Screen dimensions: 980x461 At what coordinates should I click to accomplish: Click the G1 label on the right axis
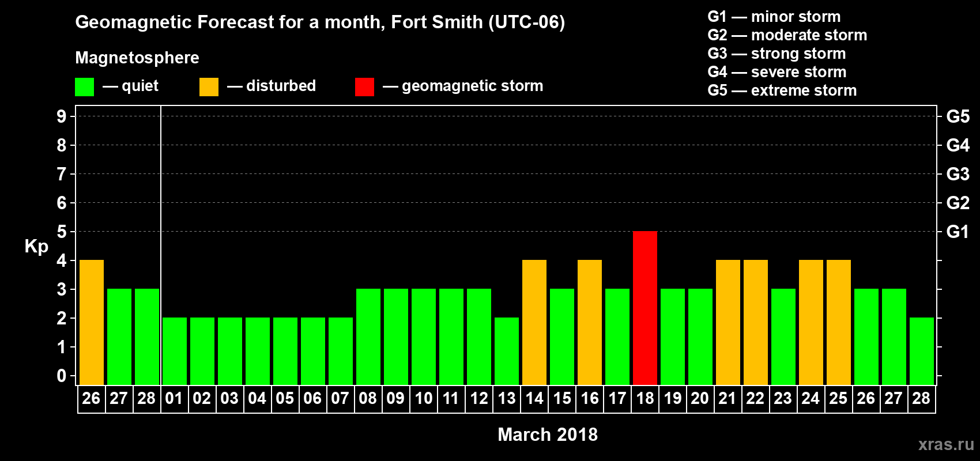click(x=958, y=232)
